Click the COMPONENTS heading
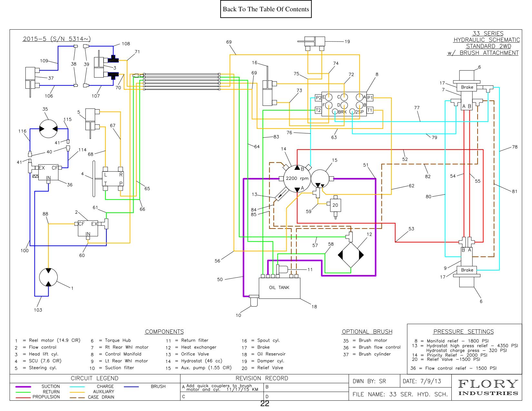 (x=164, y=332)
